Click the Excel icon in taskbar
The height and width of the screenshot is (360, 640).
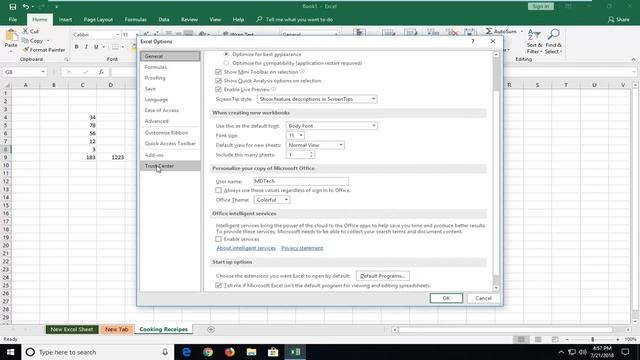click(295, 352)
